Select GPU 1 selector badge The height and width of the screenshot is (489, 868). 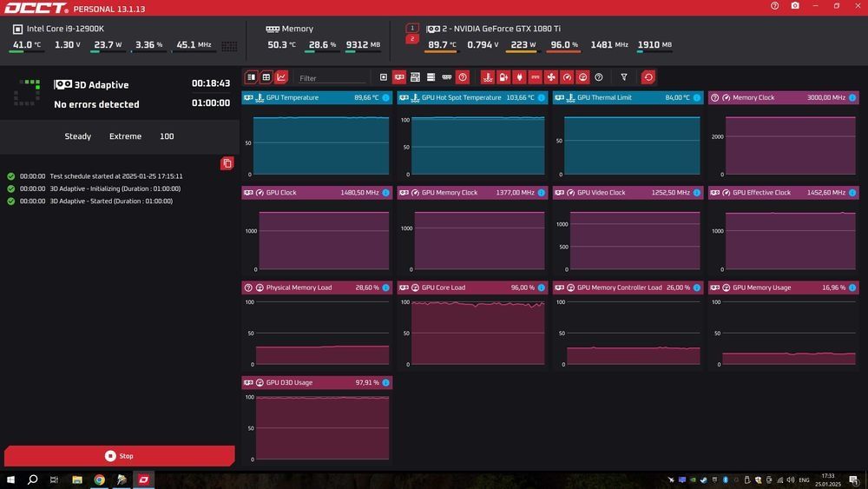click(411, 28)
